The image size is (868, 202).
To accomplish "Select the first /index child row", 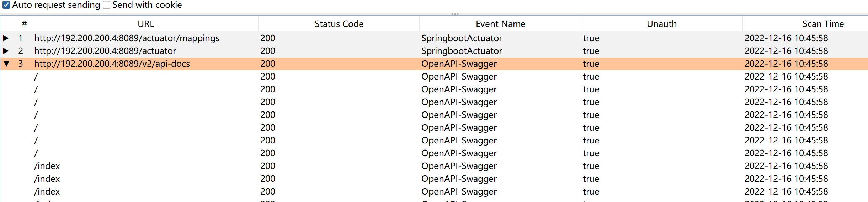I will (x=434, y=166).
